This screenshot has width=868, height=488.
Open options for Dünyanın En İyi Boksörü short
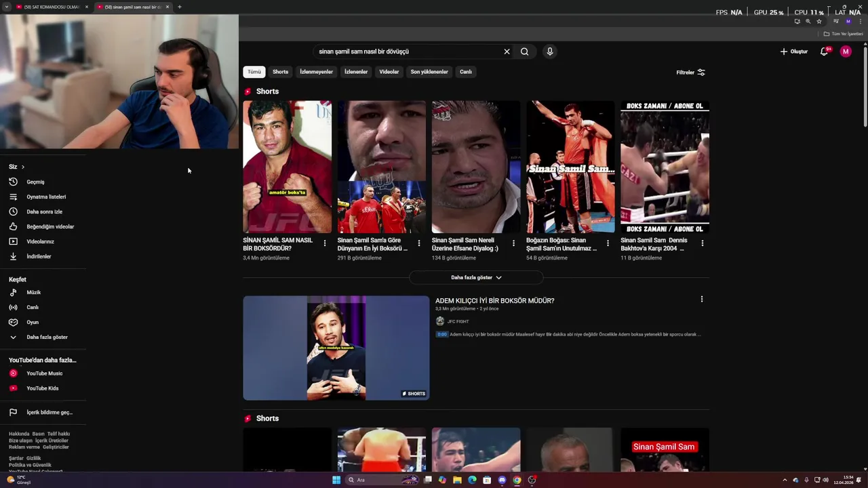(419, 243)
